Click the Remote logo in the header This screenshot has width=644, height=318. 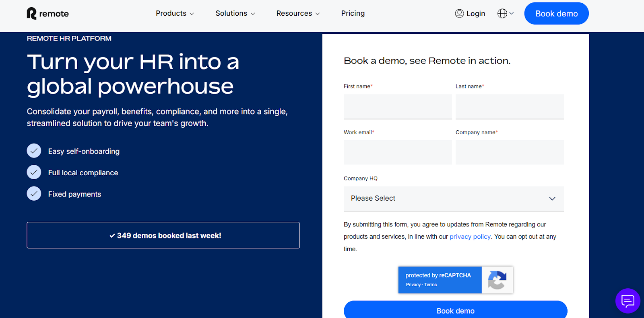point(47,14)
